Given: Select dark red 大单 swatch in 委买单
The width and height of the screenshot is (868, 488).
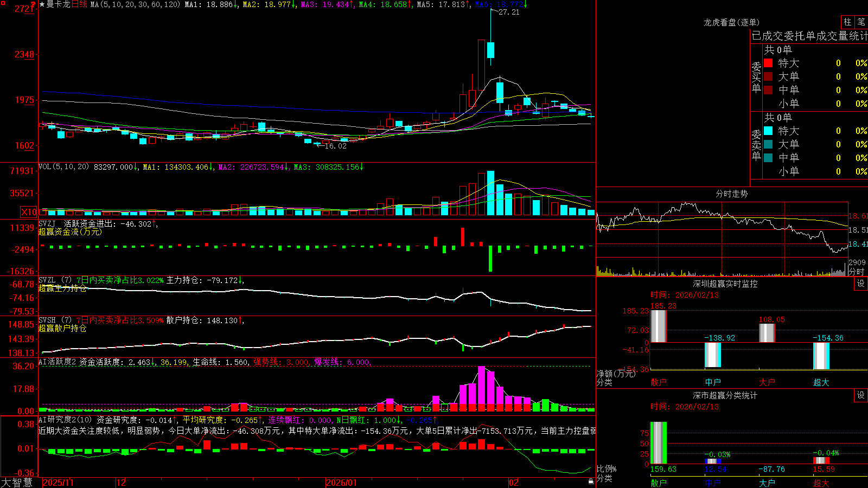Looking at the screenshot, I should 768,76.
